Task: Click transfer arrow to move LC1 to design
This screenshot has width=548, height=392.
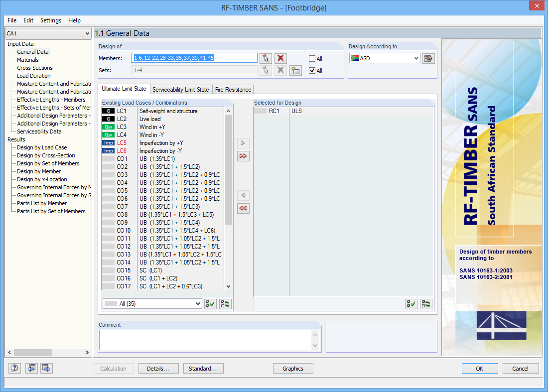Action: [243, 142]
